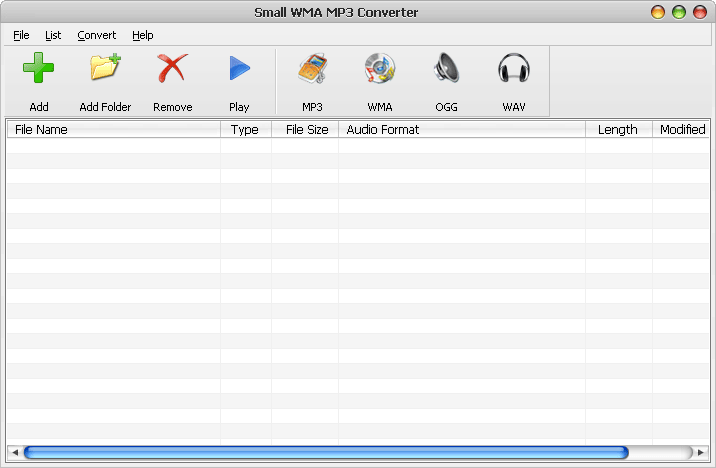Open the Help menu
The height and width of the screenshot is (468, 716).
143,35
